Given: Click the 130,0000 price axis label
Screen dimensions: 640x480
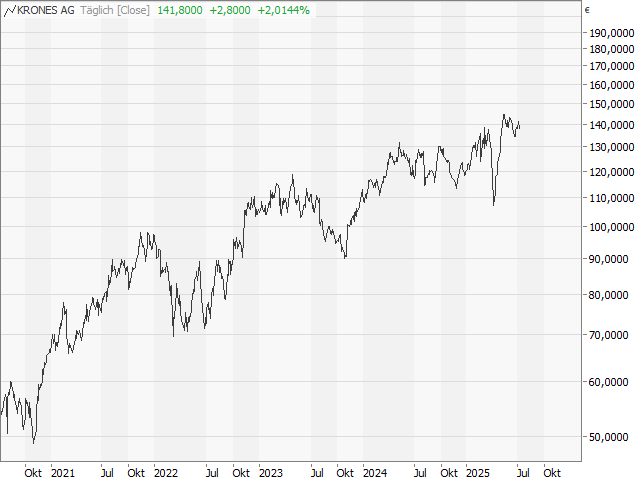Looking at the screenshot, I should point(612,147).
